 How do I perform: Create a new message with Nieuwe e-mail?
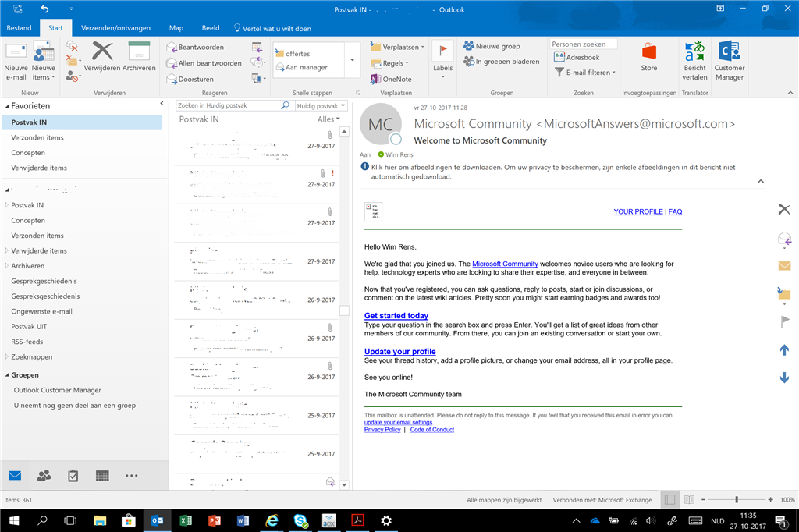pyautogui.click(x=16, y=62)
